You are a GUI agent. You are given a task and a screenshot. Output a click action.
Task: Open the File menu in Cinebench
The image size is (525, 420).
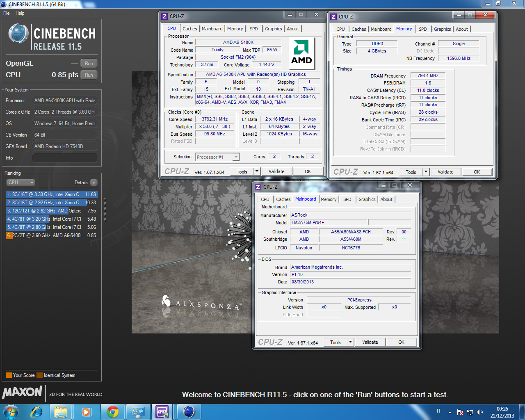[x=7, y=13]
